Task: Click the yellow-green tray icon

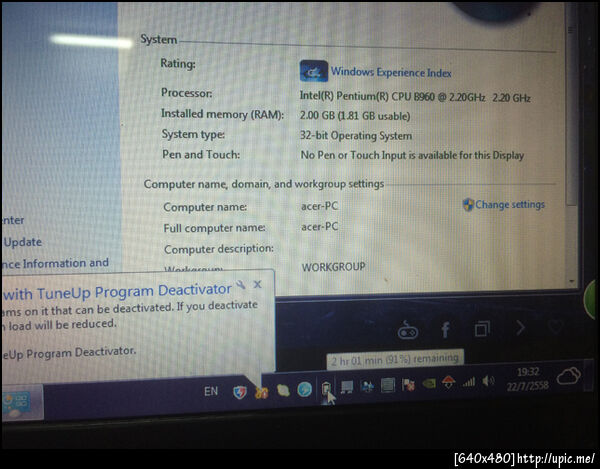Action: (x=283, y=390)
